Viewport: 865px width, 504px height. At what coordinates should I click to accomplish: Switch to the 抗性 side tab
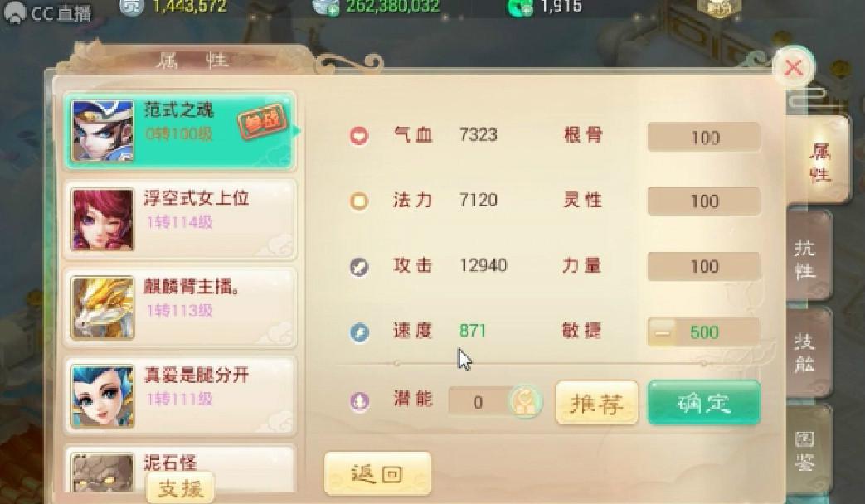(806, 259)
